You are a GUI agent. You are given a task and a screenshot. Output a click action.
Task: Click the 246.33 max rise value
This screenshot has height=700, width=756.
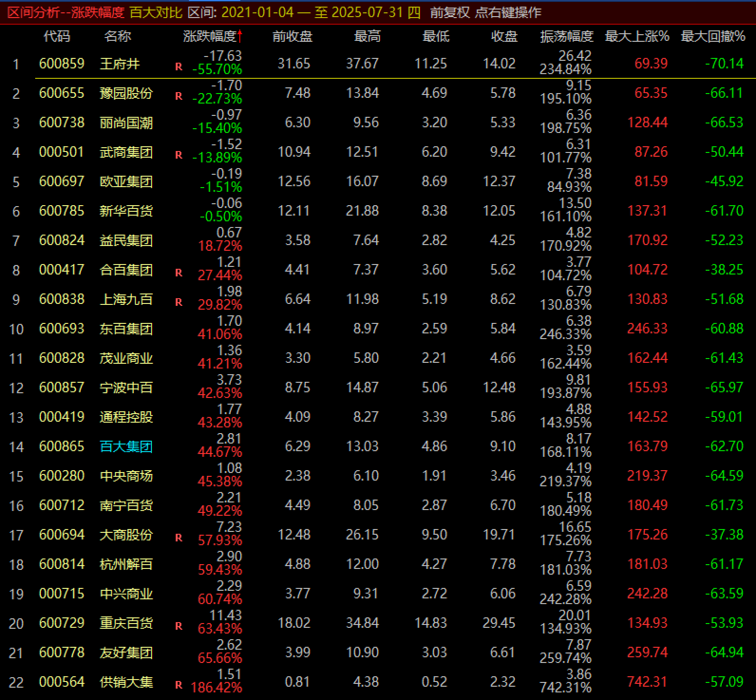pos(647,329)
